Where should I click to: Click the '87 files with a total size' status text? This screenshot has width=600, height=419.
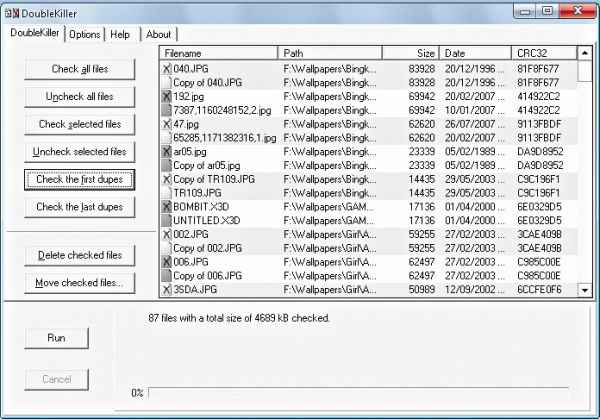tap(239, 318)
